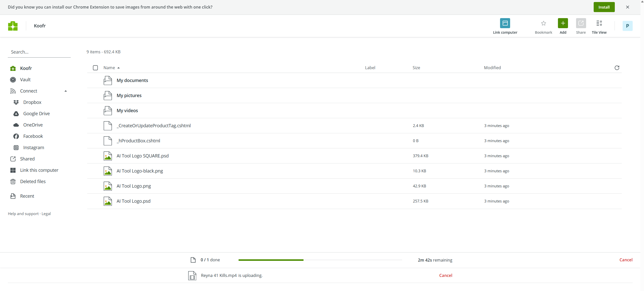Open the OneDrive connection
The height and width of the screenshot is (291, 644).
(33, 125)
